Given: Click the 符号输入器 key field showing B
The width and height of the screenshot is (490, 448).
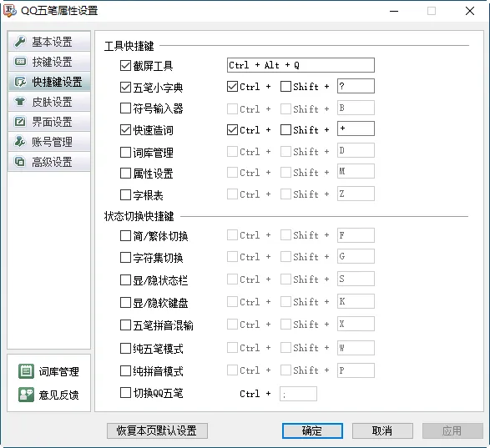Looking at the screenshot, I should click(356, 108).
